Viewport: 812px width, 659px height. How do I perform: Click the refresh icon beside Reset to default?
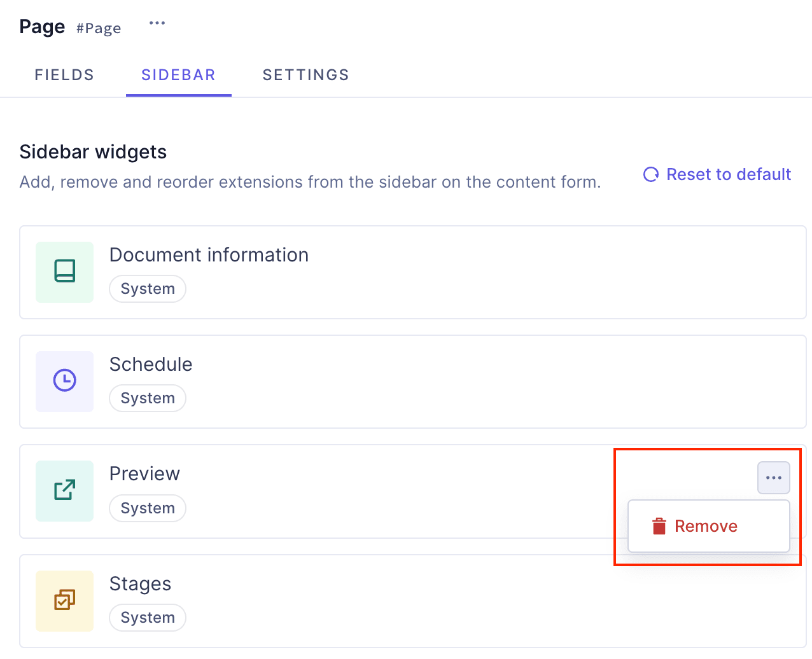(650, 174)
